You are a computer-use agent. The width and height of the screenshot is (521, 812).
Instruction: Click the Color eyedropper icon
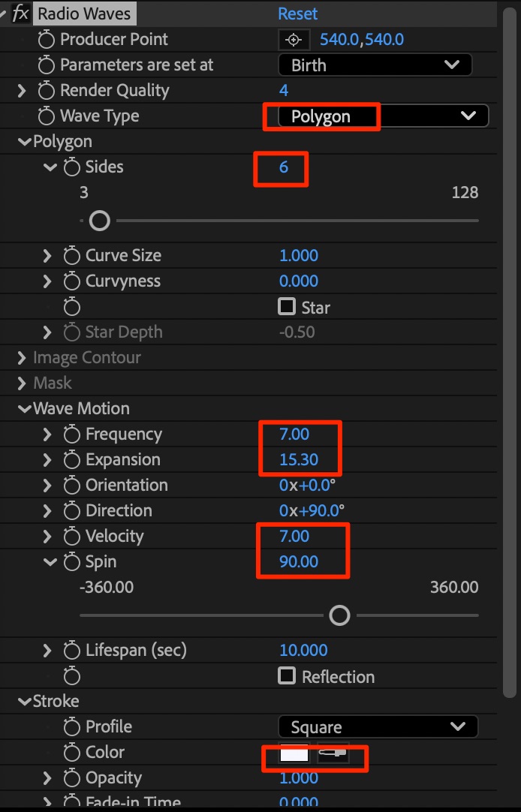[331, 753]
